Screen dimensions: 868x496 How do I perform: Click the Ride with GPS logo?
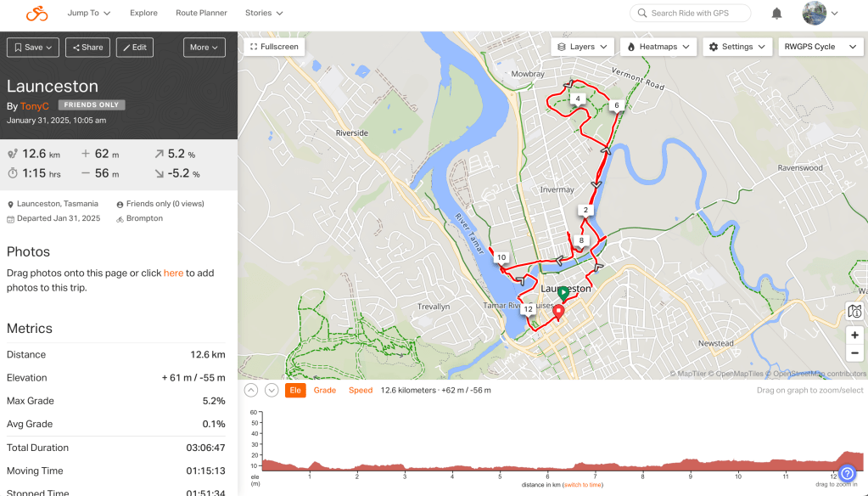[36, 14]
